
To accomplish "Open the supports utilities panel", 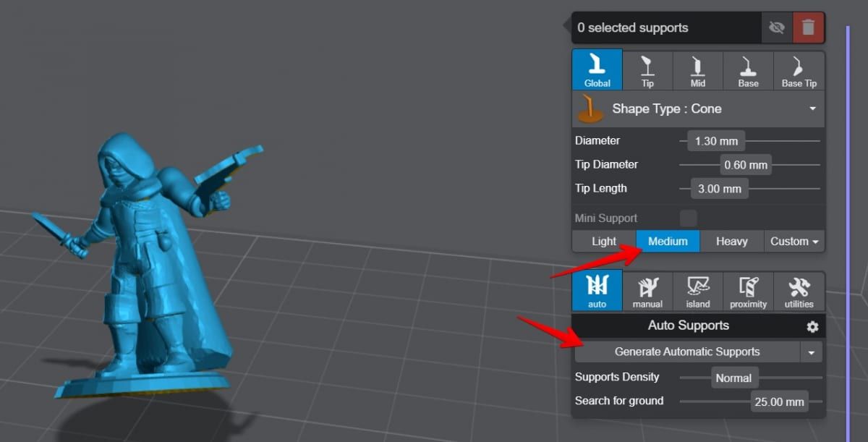I will 799,290.
